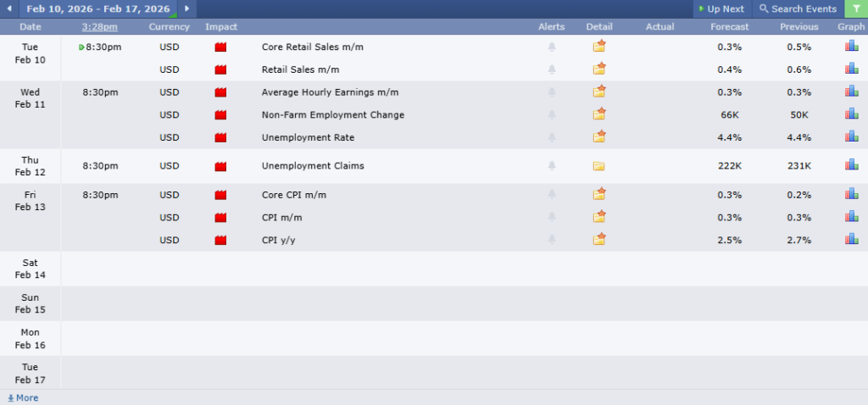Open graph for Average Hourly Earnings m/m
This screenshot has width=868, height=405.
(851, 92)
